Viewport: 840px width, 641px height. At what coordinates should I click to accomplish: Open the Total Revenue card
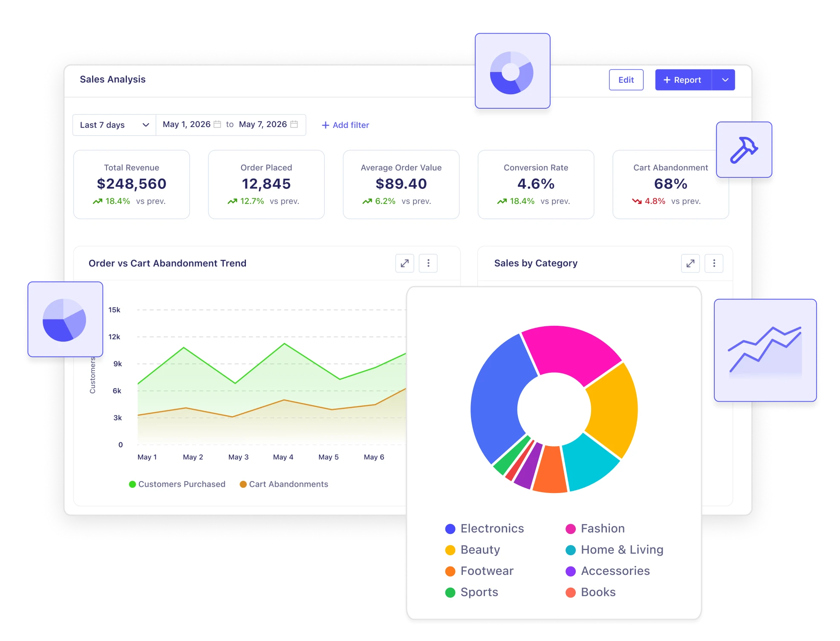pos(132,184)
